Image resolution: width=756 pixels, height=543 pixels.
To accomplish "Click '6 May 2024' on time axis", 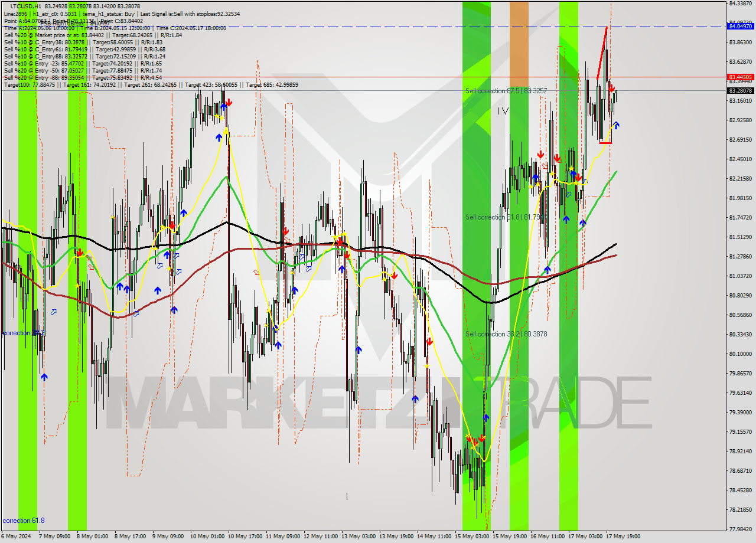I will pos(16,537).
